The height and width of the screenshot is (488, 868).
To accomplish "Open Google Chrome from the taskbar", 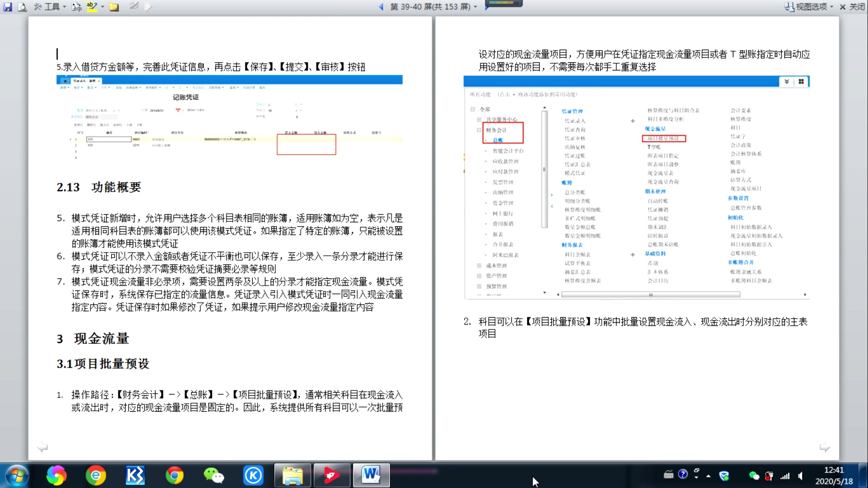I will coord(174,475).
